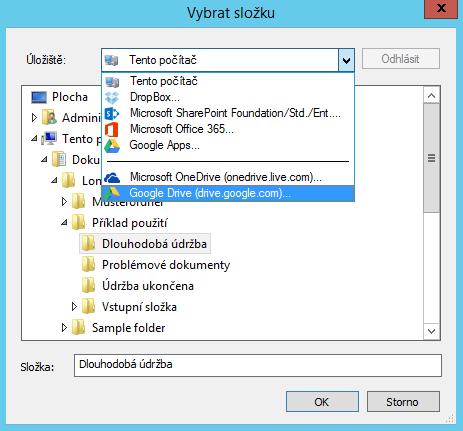The width and height of the screenshot is (463, 431).
Task: Expand the Admini tree node
Action: (34, 118)
